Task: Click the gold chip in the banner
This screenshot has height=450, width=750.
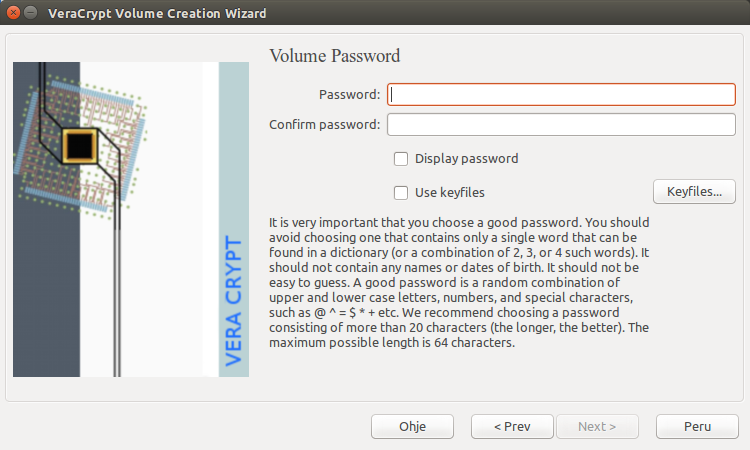Action: click(x=78, y=145)
